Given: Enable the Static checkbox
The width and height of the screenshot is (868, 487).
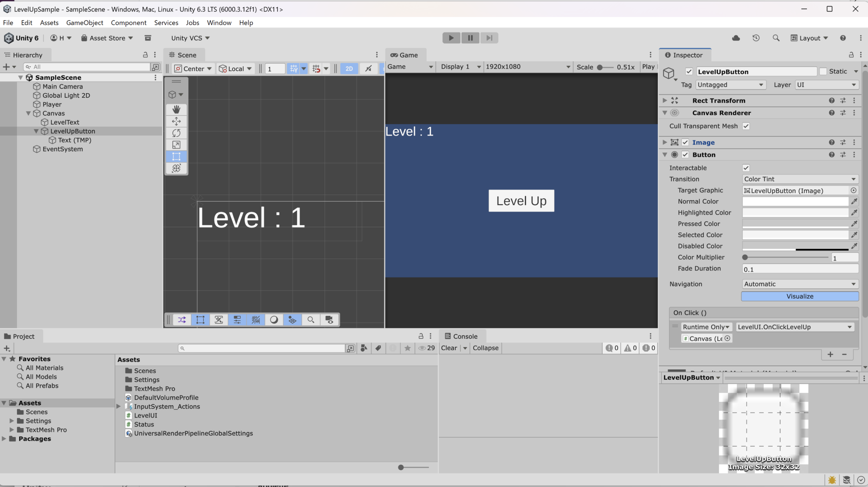Looking at the screenshot, I should click(x=823, y=72).
